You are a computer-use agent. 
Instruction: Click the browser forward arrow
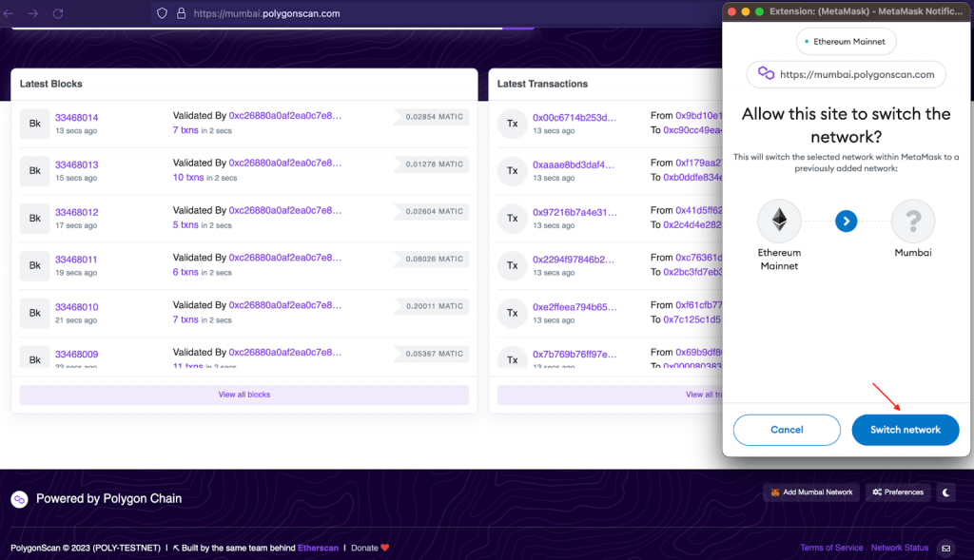click(x=33, y=13)
